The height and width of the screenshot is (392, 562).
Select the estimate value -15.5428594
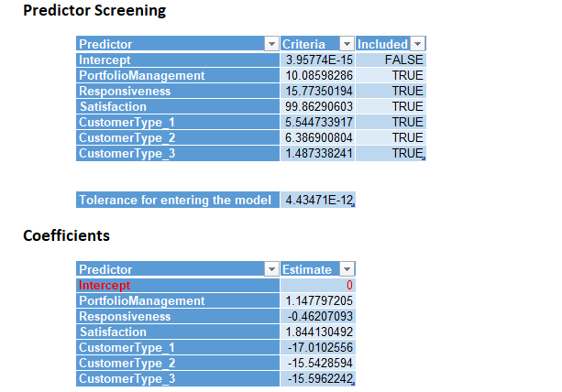pos(317,363)
